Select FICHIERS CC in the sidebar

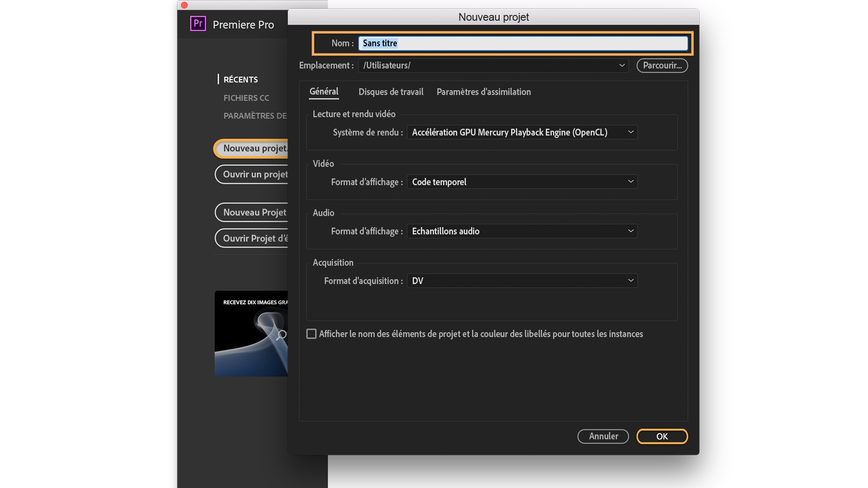[x=246, y=98]
